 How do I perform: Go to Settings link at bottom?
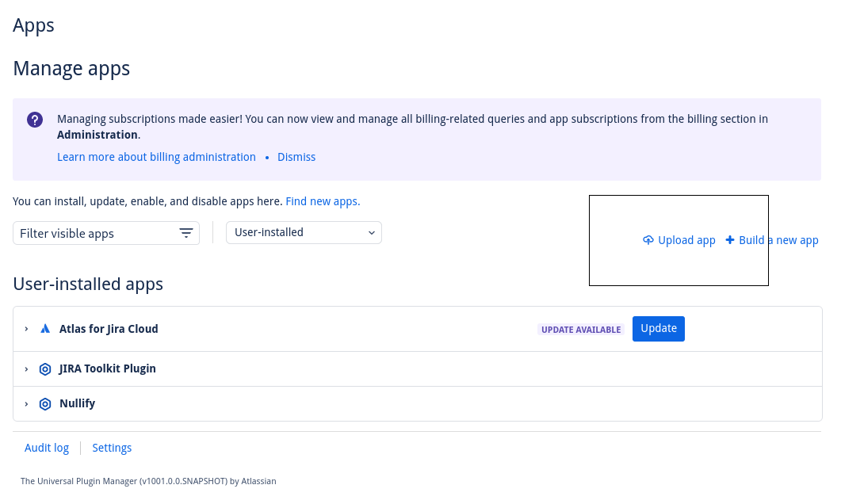click(x=112, y=448)
